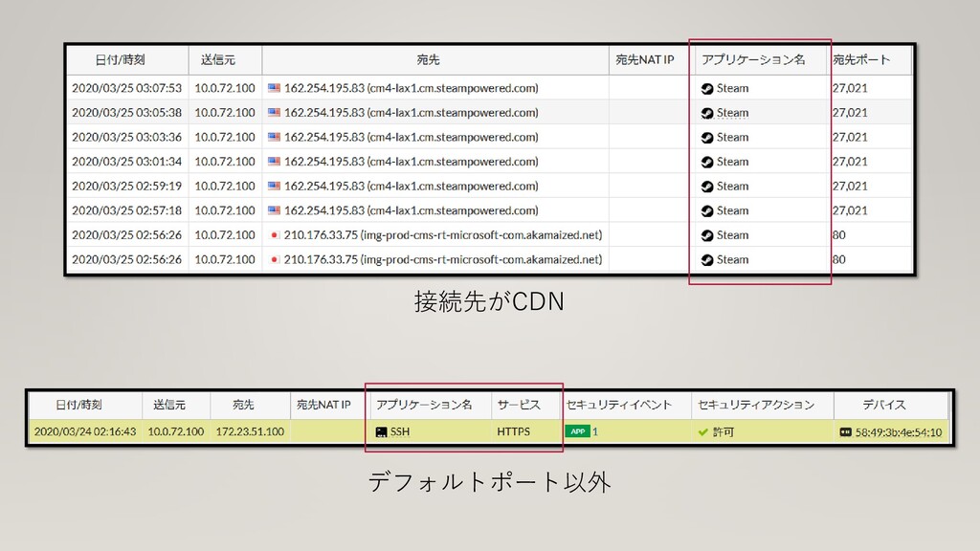Image resolution: width=980 pixels, height=551 pixels.
Task: Sort by 日付/時刻 in the Steam log table
Action: coord(120,59)
